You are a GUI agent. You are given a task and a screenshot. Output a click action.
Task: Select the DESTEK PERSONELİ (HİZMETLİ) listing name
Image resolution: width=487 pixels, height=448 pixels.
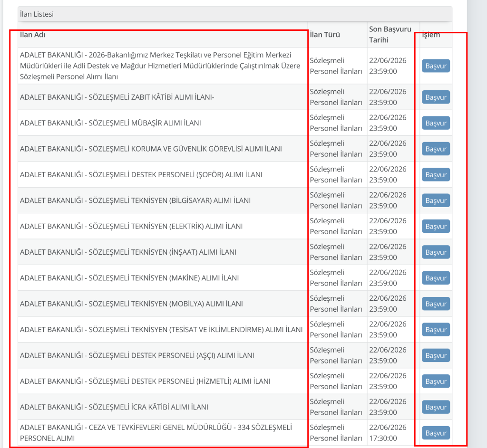click(x=145, y=381)
